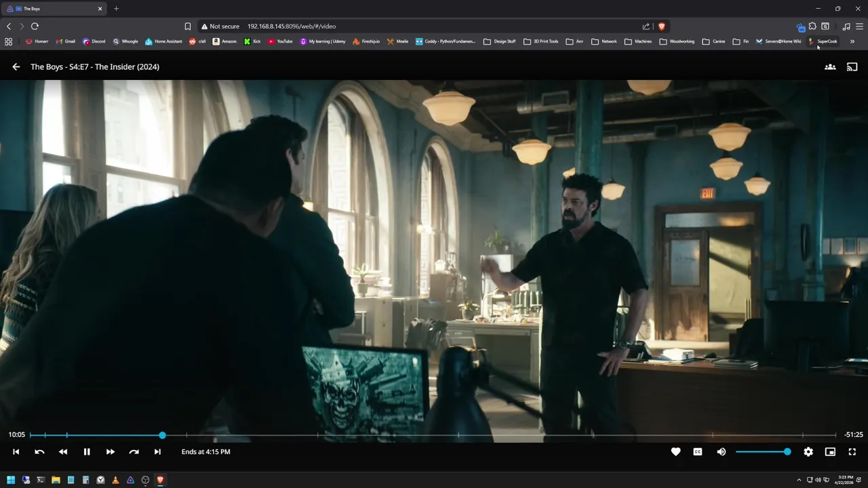Expand the Machines bookmarks folder

(638, 41)
